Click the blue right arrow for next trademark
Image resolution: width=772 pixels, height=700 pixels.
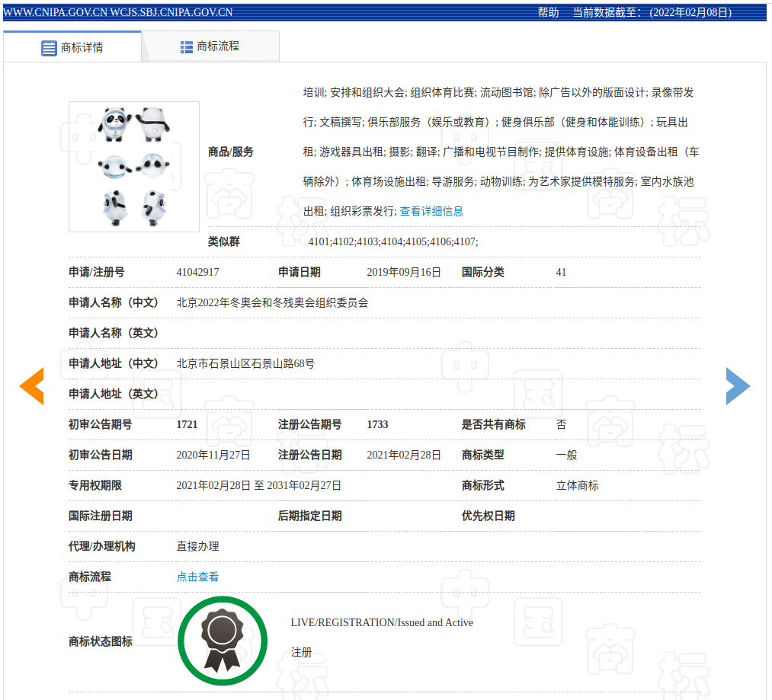[738, 386]
